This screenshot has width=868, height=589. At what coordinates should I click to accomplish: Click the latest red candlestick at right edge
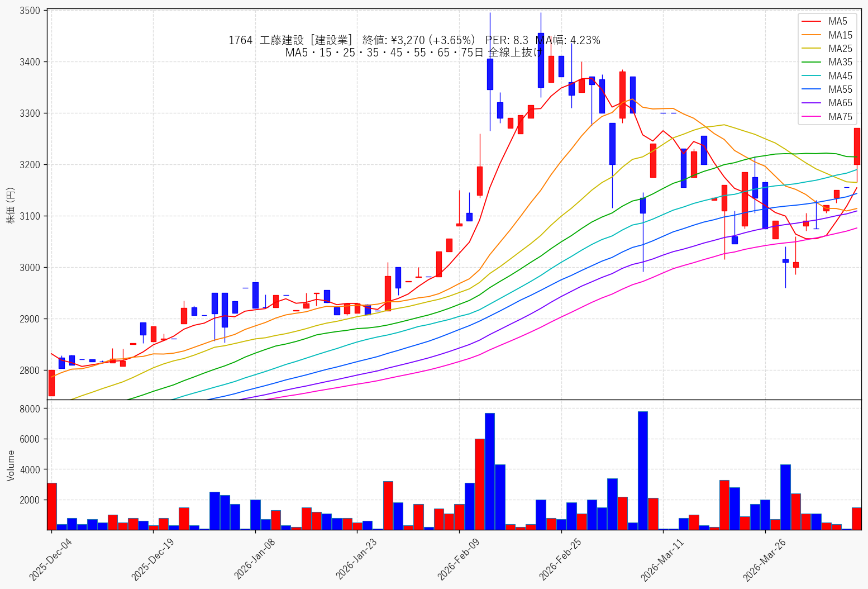(857, 146)
